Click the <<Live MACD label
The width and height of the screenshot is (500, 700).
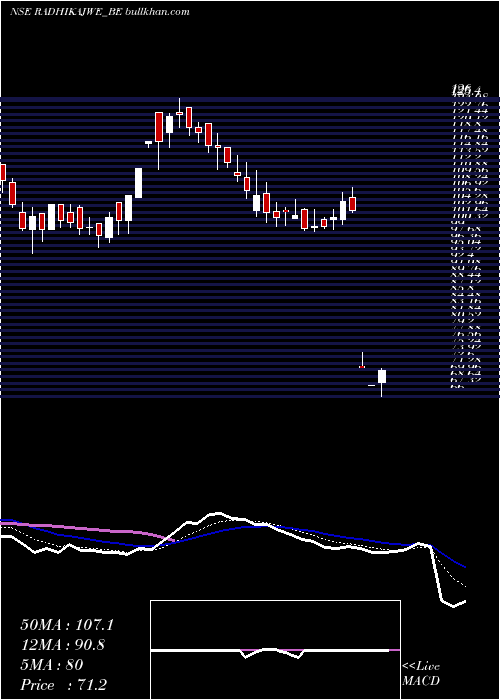(x=421, y=674)
